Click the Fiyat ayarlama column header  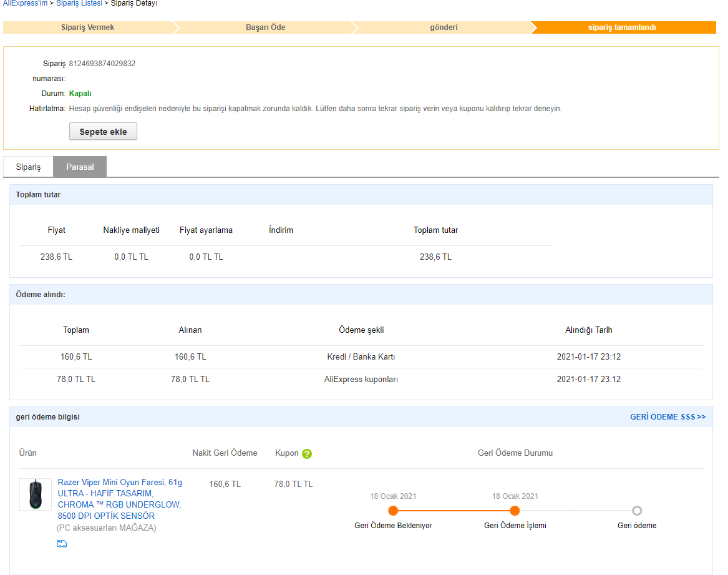tap(206, 230)
